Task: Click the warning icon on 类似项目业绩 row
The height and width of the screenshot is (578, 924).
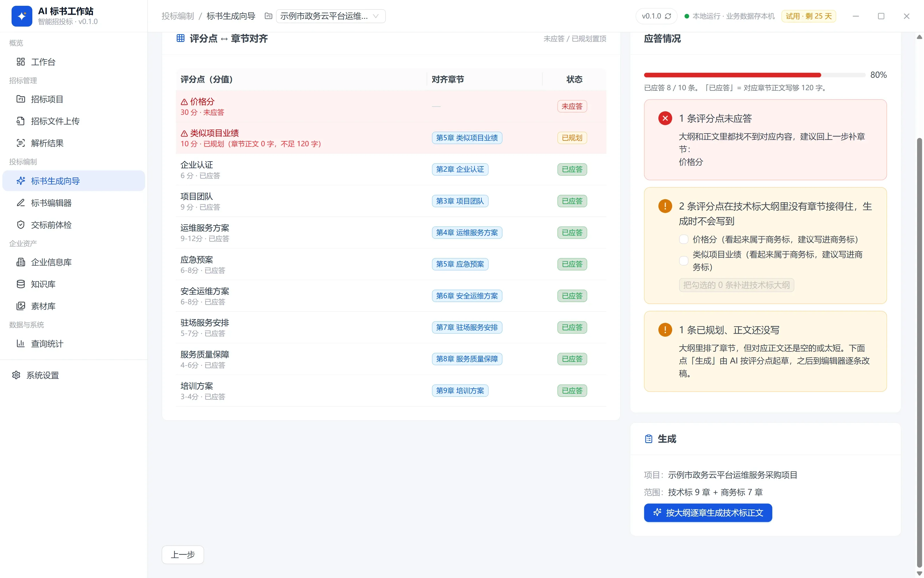Action: click(x=184, y=134)
